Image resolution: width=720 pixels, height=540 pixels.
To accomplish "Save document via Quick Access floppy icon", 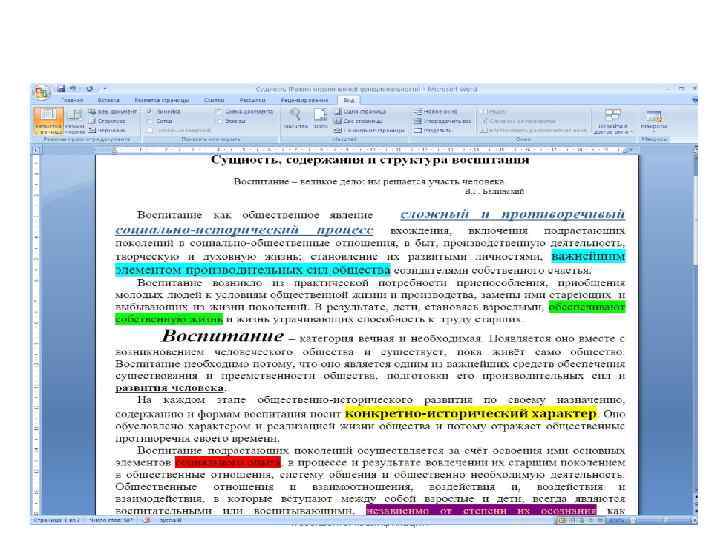I will pos(61,89).
